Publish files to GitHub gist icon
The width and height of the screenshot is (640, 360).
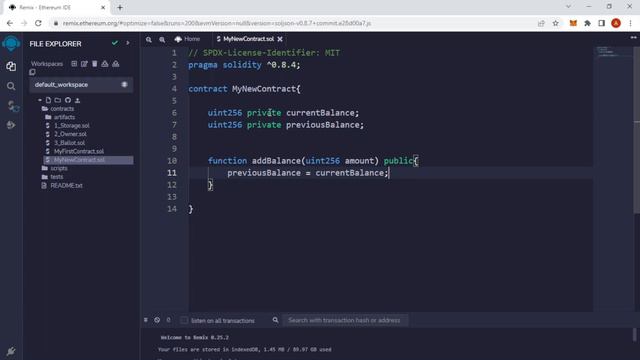(68, 100)
